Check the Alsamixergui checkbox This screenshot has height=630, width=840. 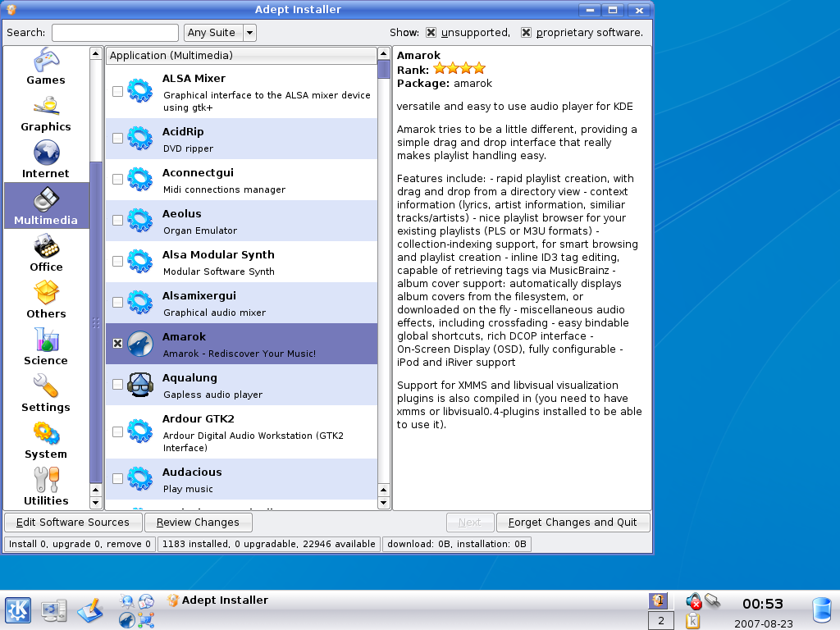(x=118, y=302)
